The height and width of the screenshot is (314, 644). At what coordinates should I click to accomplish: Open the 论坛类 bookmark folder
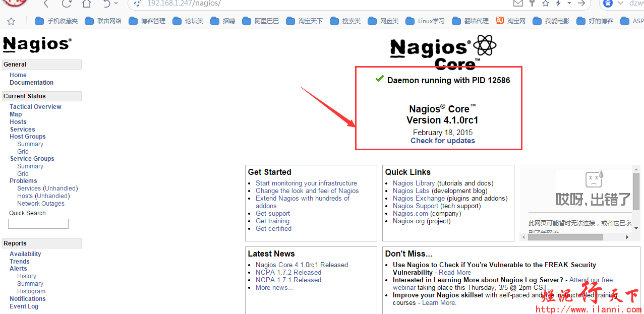tap(188, 21)
